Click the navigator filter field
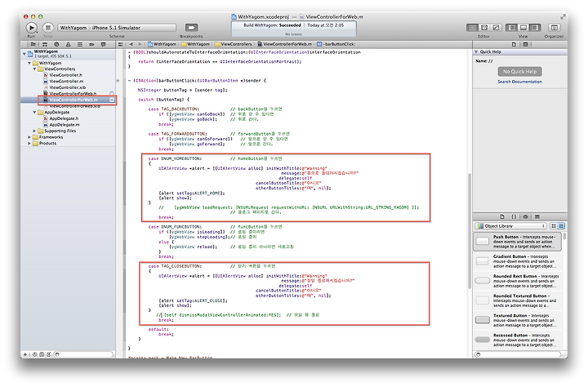Screen dimensions: 588x387 [x=83, y=354]
